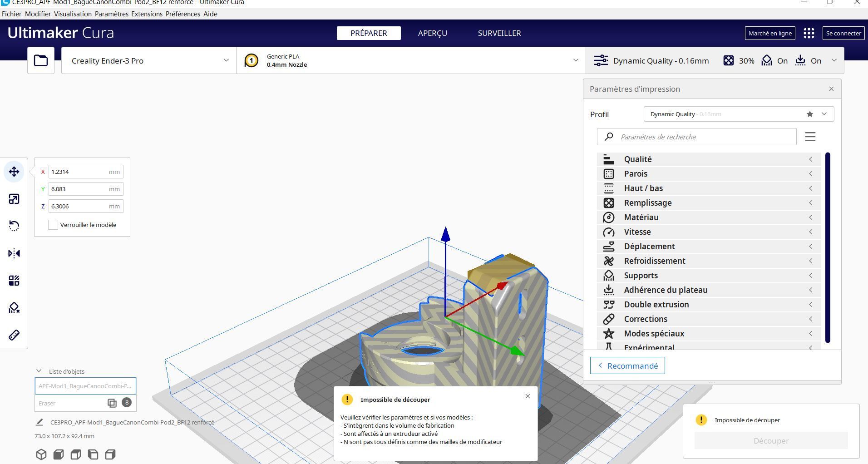Close the Paramètres d'impression panel
The image size is (868, 464).
point(831,89)
